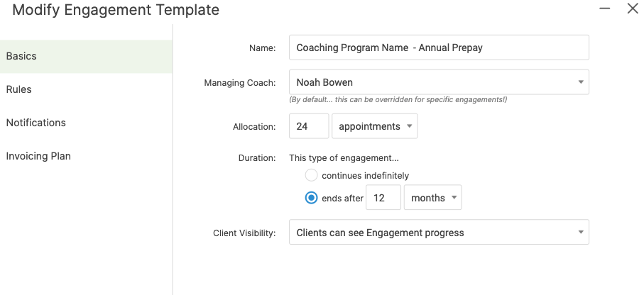Click the duration field showing 12

pyautogui.click(x=383, y=198)
